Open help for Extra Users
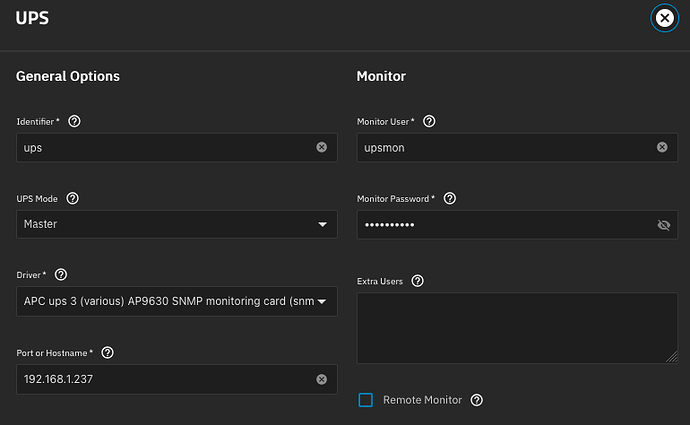The width and height of the screenshot is (690, 425). tap(418, 281)
